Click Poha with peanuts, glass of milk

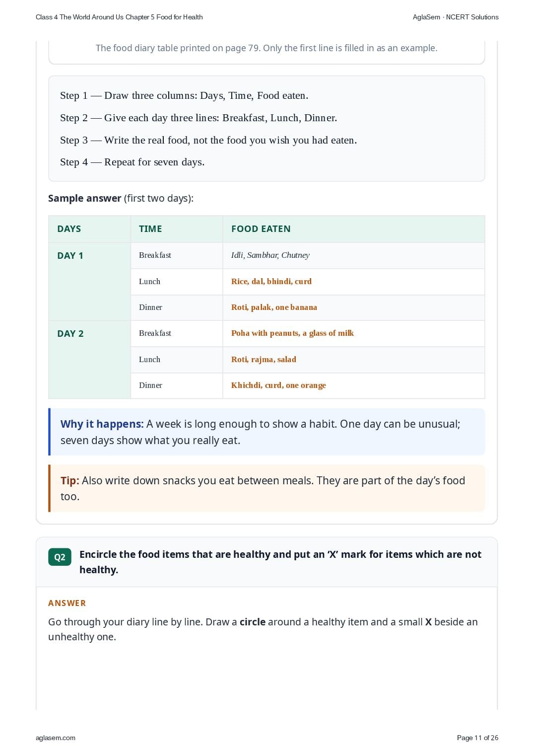click(x=292, y=333)
